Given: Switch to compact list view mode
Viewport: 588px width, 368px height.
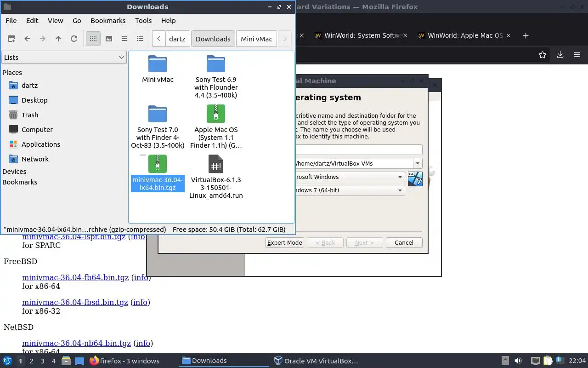Looking at the screenshot, I should pos(124,39).
